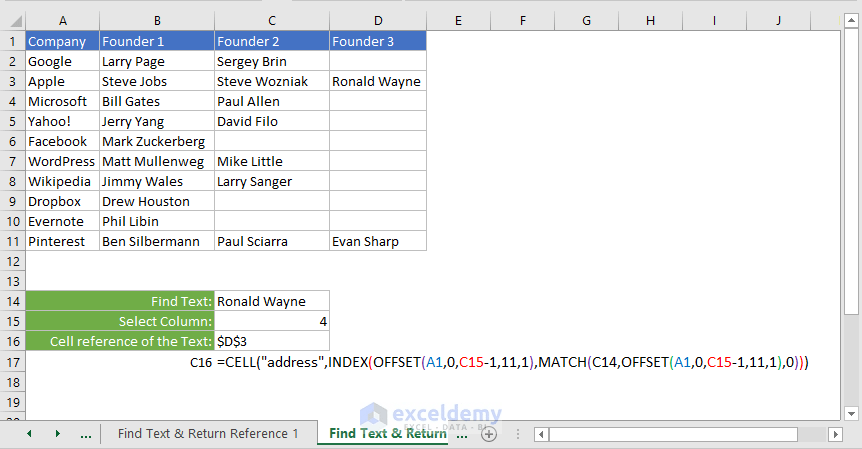Image resolution: width=862 pixels, height=449 pixels.
Task: Select the Paul Allen cell
Action: (272, 101)
